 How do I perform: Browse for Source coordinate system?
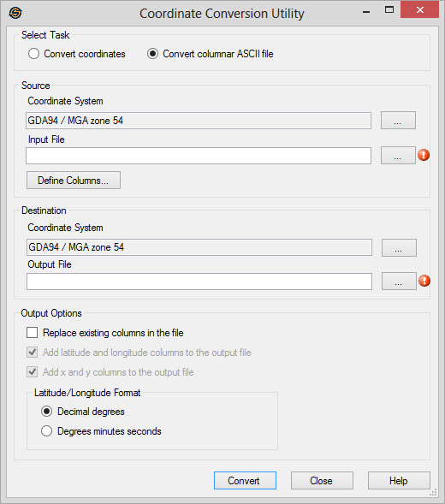point(398,121)
